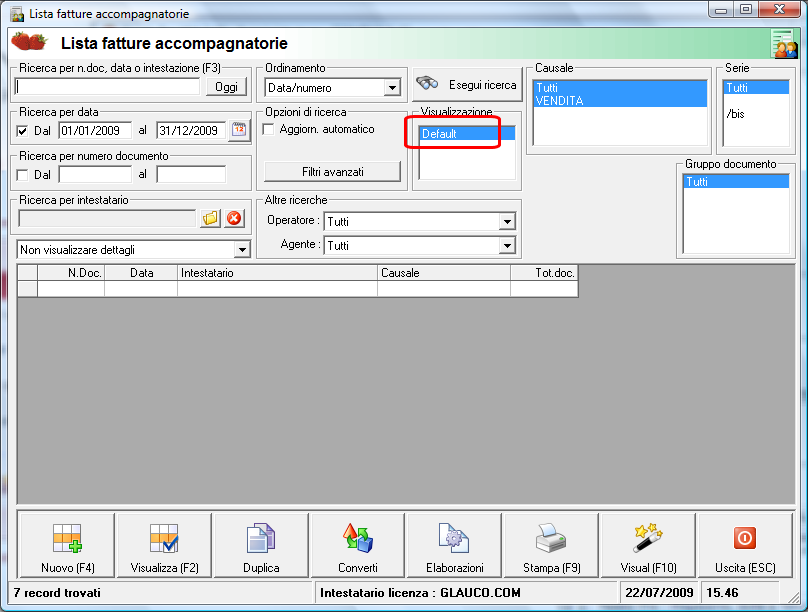Select /bis in the Serie list
Image resolution: width=808 pixels, height=612 pixels.
756,114
